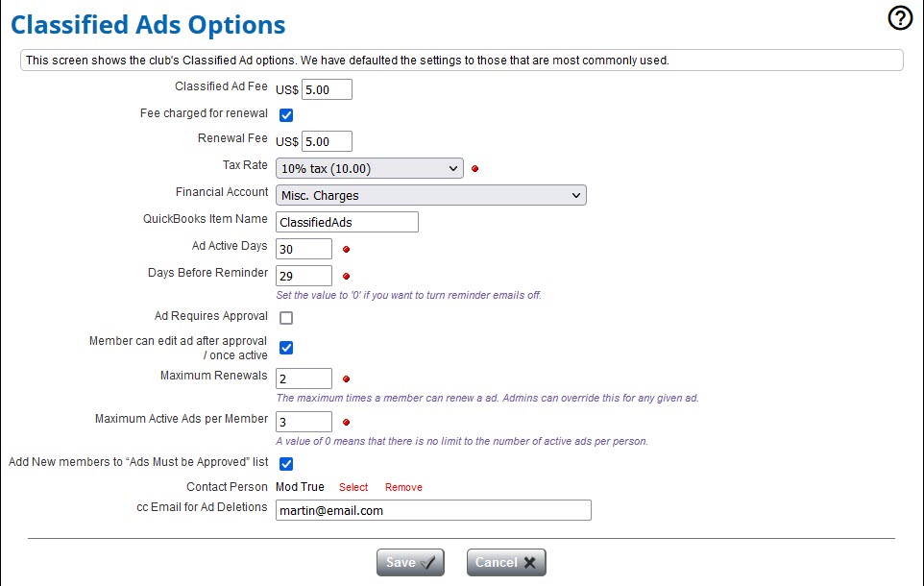Click the Remove contact person link
The image size is (924, 586).
pos(403,487)
